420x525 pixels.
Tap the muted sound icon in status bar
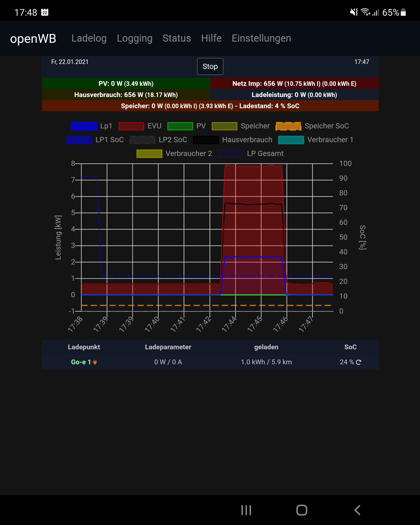(x=354, y=12)
